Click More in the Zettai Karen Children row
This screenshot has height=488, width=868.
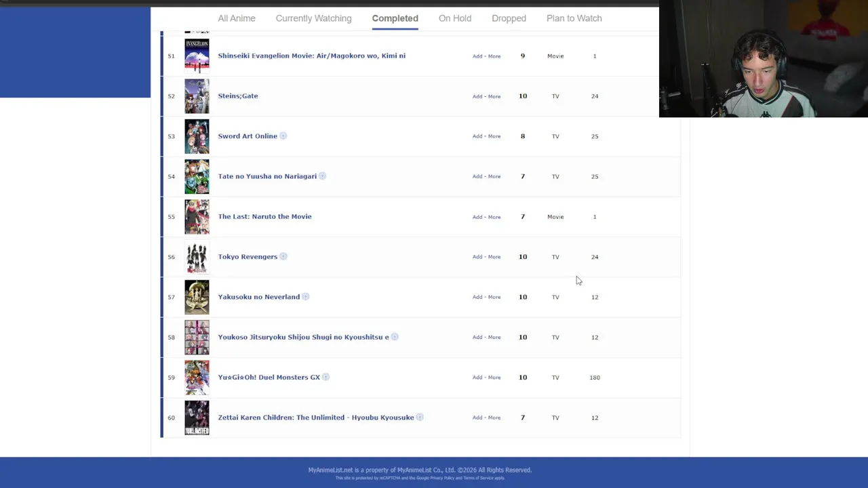494,418
